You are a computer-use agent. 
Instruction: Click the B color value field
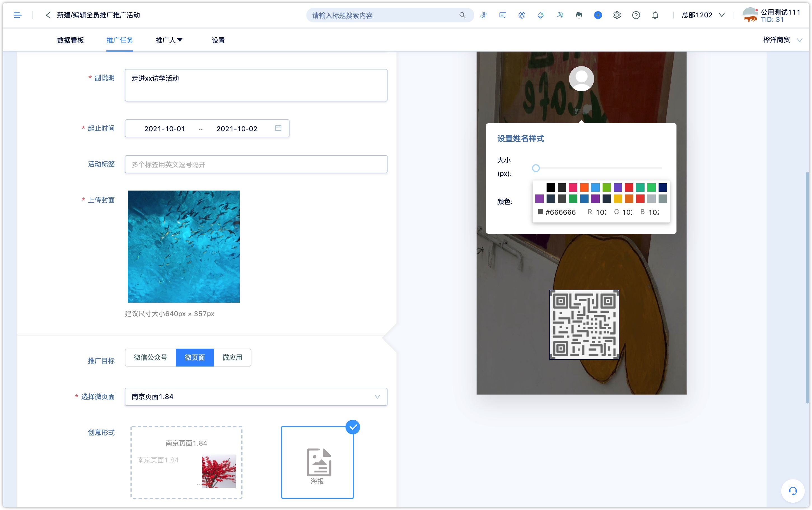654,212
